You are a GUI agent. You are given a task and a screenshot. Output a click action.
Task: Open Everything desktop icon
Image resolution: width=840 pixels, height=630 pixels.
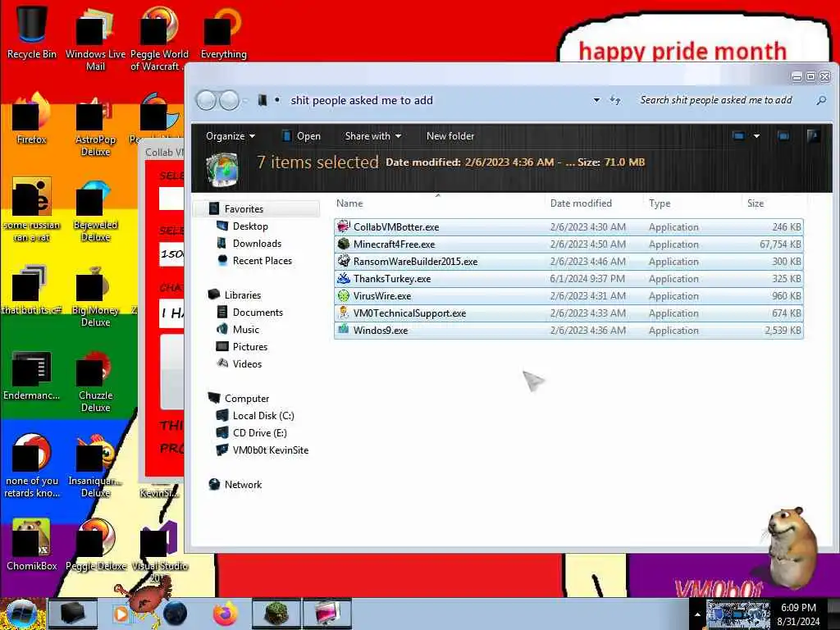point(223,31)
